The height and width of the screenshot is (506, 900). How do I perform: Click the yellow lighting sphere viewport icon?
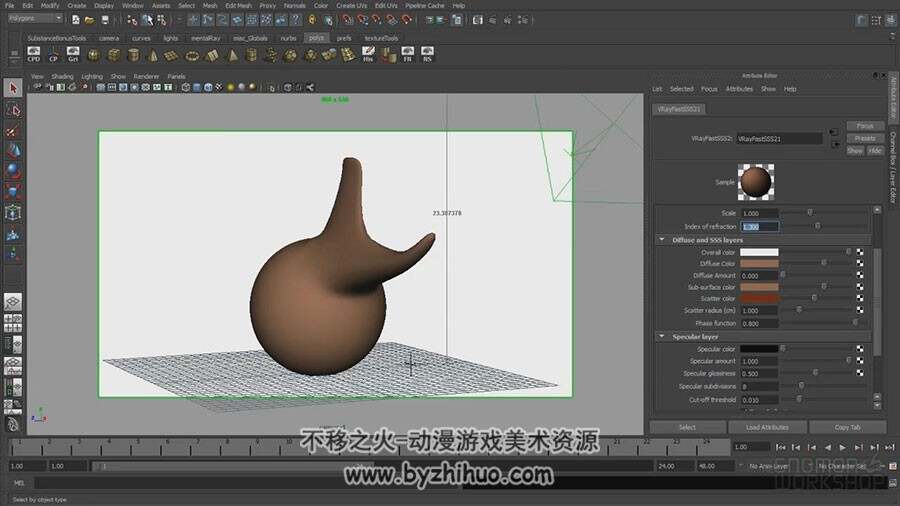tap(231, 87)
